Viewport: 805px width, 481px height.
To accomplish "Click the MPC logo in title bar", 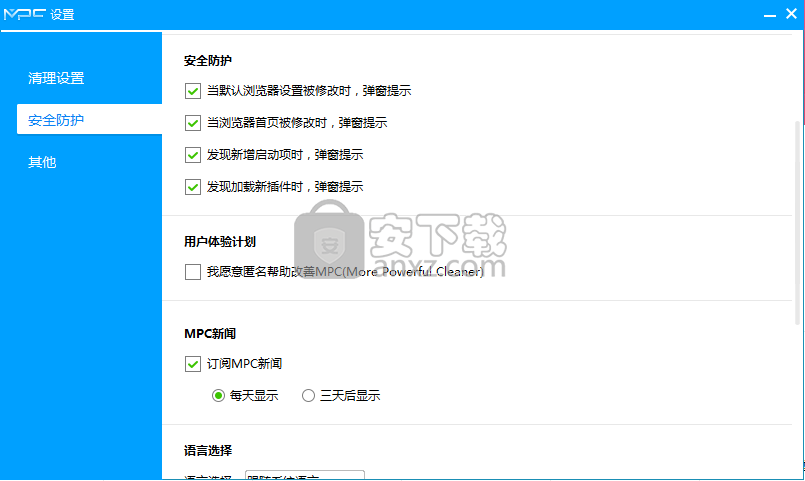I will coord(25,14).
